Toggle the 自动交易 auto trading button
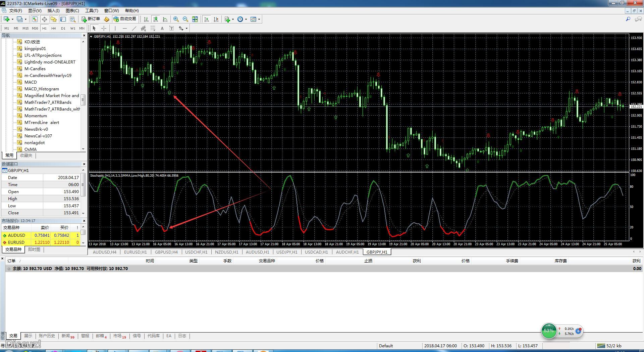This screenshot has height=352, width=644. 125,19
